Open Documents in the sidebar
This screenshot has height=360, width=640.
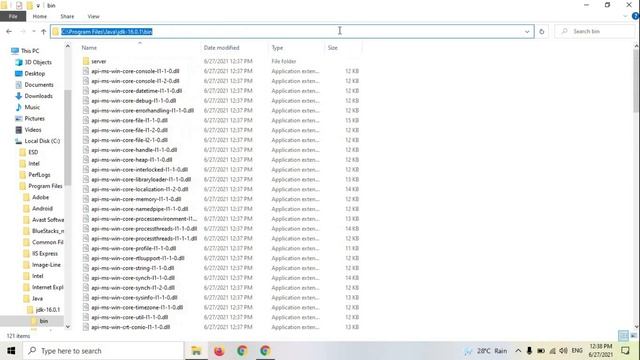pyautogui.click(x=39, y=85)
